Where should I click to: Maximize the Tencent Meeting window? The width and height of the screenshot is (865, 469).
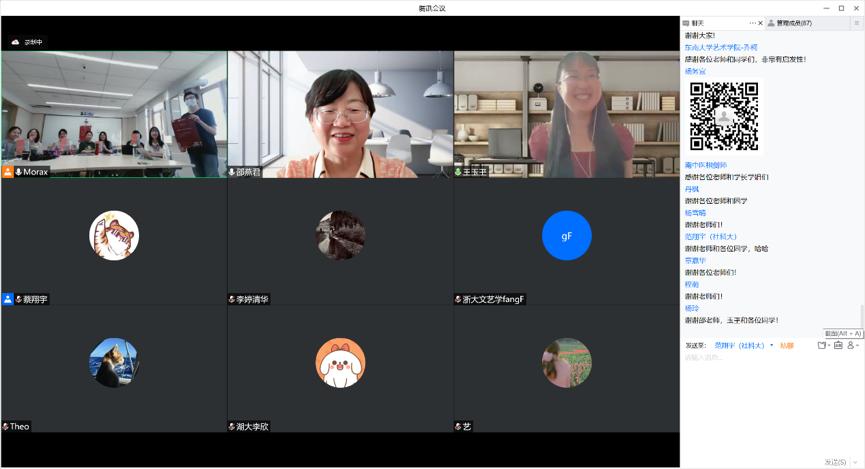point(841,8)
